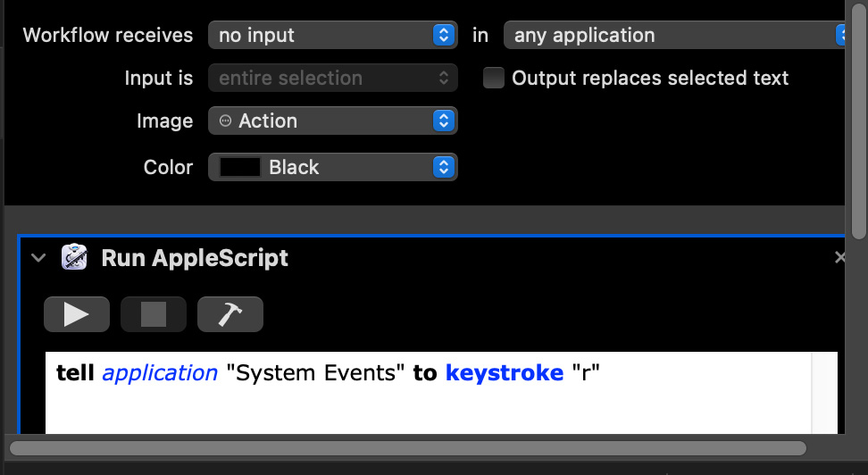Click the Run AppleScript action title
This screenshot has height=475, width=868.
[195, 258]
